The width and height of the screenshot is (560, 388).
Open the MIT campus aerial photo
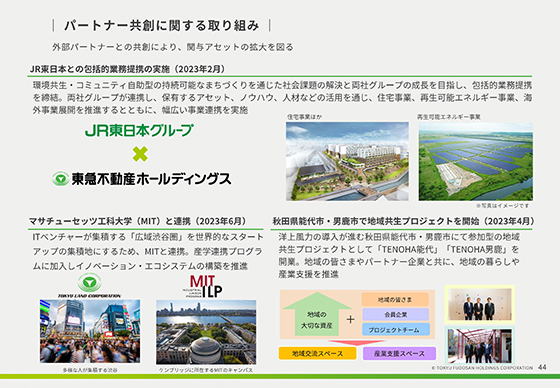pyautogui.click(x=206, y=332)
